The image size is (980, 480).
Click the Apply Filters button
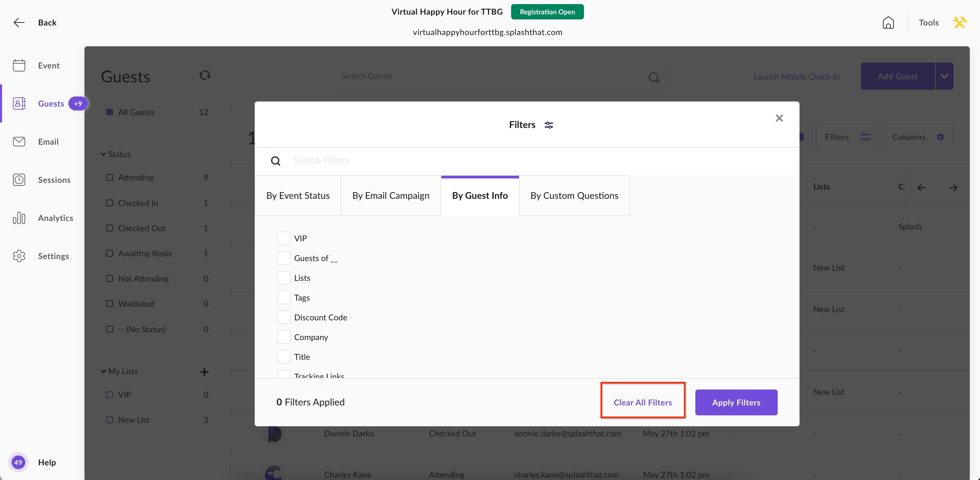click(736, 402)
